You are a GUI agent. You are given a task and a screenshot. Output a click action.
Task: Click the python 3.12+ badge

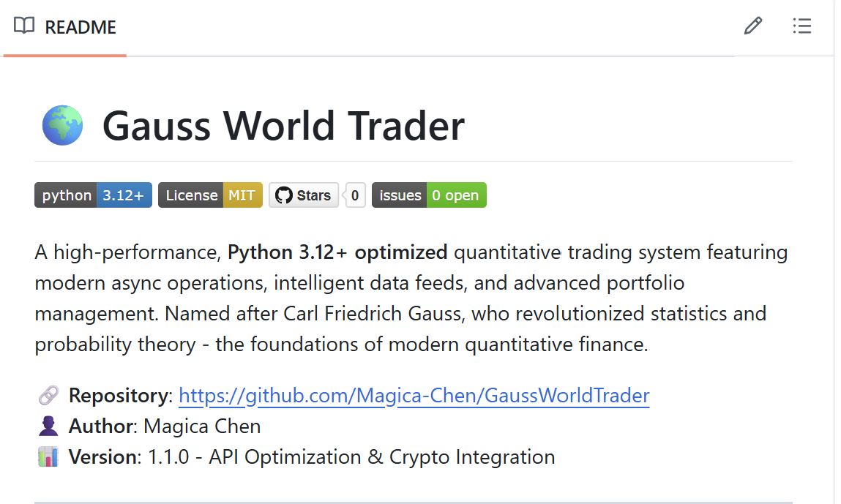click(93, 195)
